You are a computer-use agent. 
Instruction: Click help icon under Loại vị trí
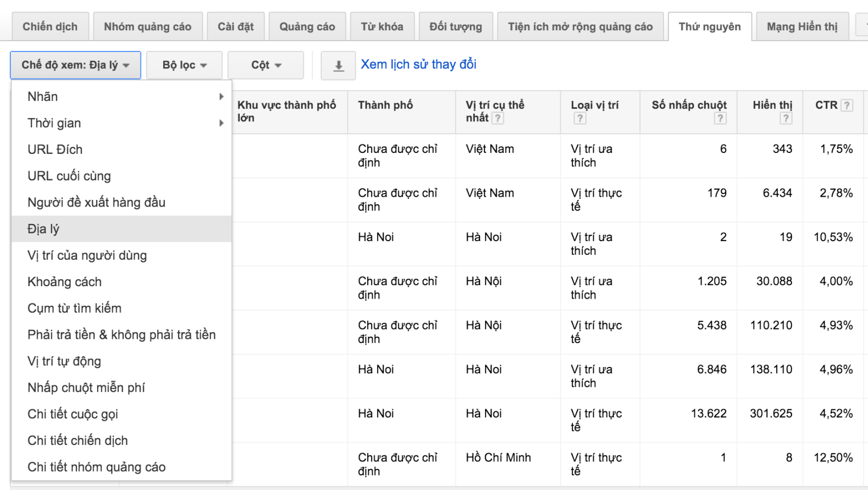pyautogui.click(x=580, y=118)
